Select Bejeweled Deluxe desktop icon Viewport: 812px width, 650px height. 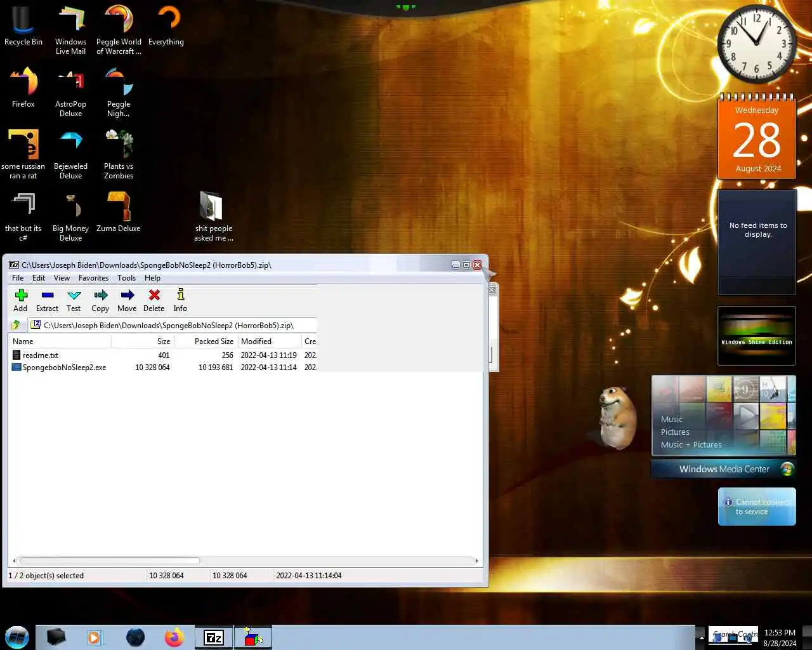(x=70, y=155)
